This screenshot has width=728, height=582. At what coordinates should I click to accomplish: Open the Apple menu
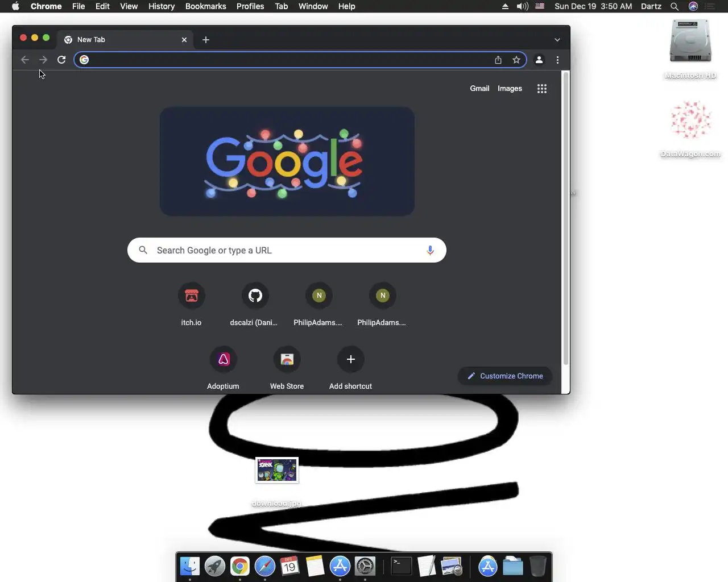point(15,6)
